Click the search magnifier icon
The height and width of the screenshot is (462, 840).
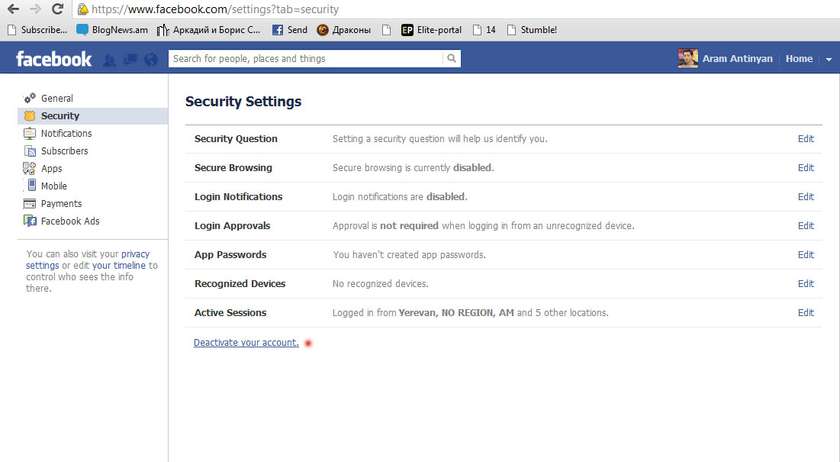click(x=452, y=59)
